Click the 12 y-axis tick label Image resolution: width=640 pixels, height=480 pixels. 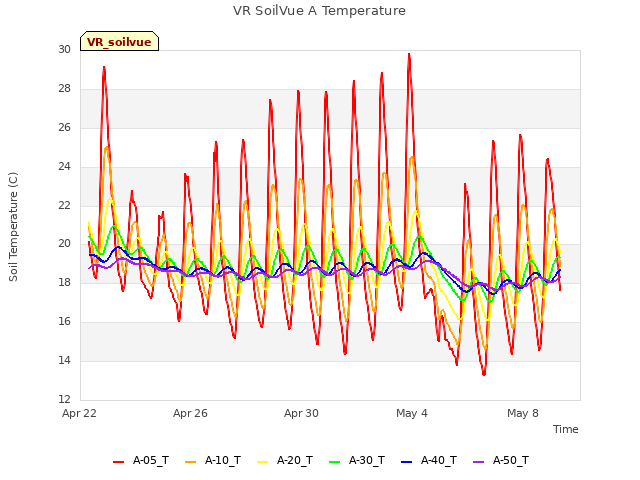point(64,399)
